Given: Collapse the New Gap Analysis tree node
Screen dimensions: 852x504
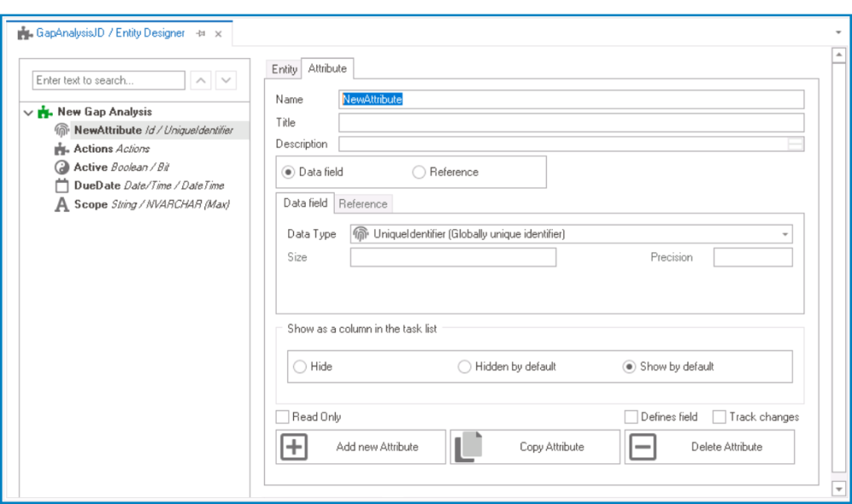Looking at the screenshot, I should pyautogui.click(x=29, y=112).
